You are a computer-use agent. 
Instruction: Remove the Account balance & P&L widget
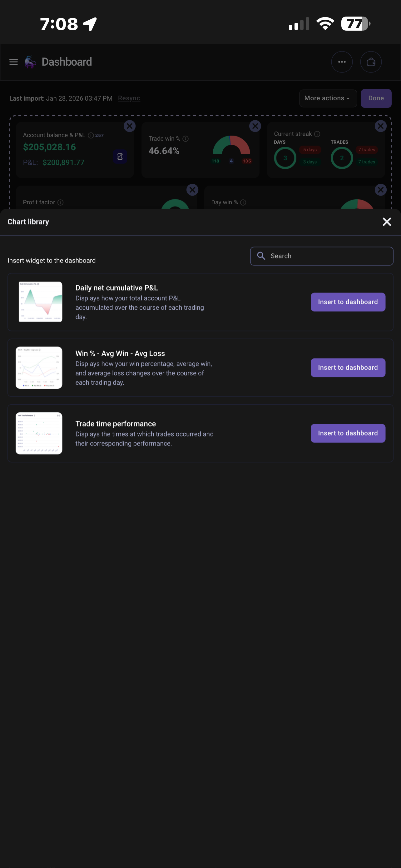coord(130,126)
